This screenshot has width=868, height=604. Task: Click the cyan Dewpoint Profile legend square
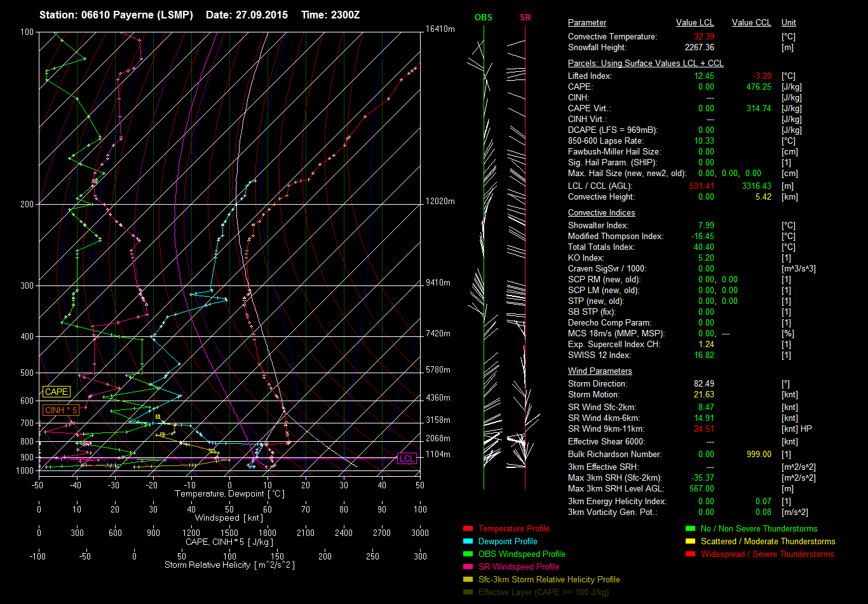[468, 542]
